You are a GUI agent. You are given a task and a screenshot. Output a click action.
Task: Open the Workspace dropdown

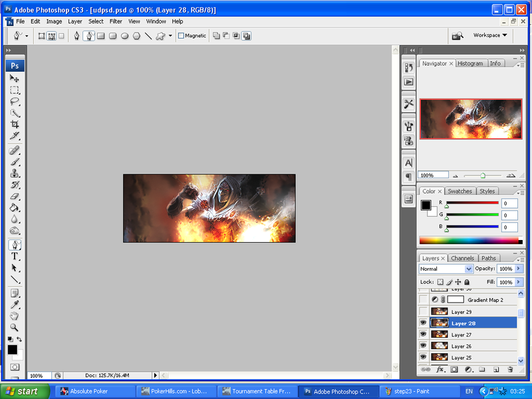point(490,35)
